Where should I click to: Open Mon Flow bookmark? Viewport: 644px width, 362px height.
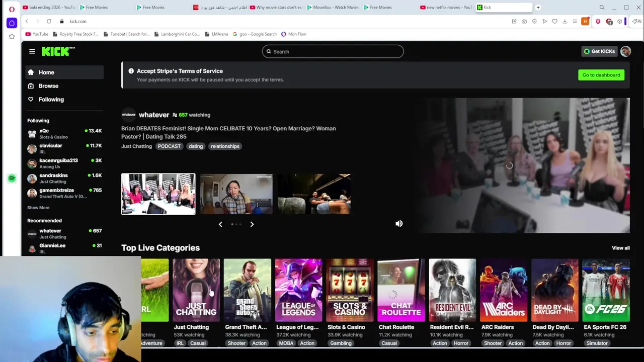coord(293,34)
